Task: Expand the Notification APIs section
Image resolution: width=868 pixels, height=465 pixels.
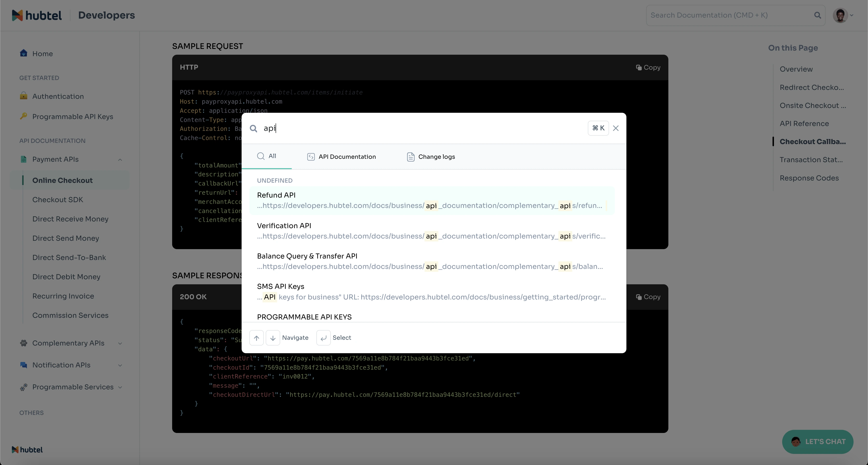Action: 120,365
